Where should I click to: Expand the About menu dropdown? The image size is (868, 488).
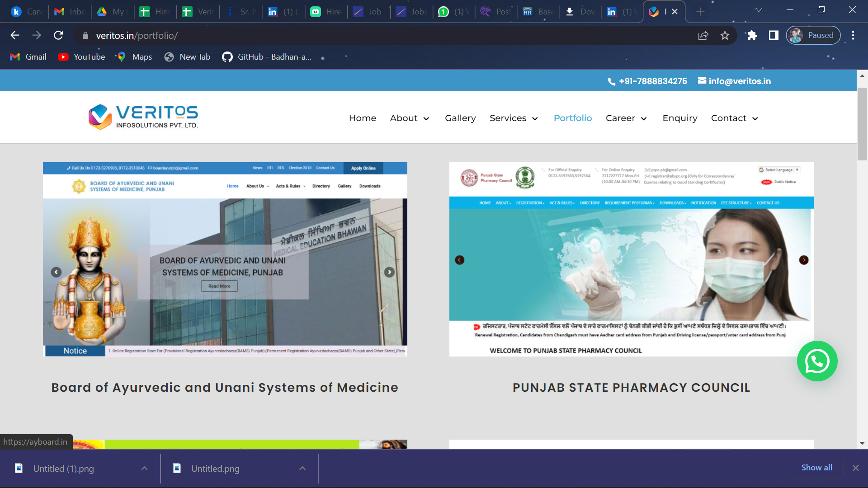[x=410, y=118]
